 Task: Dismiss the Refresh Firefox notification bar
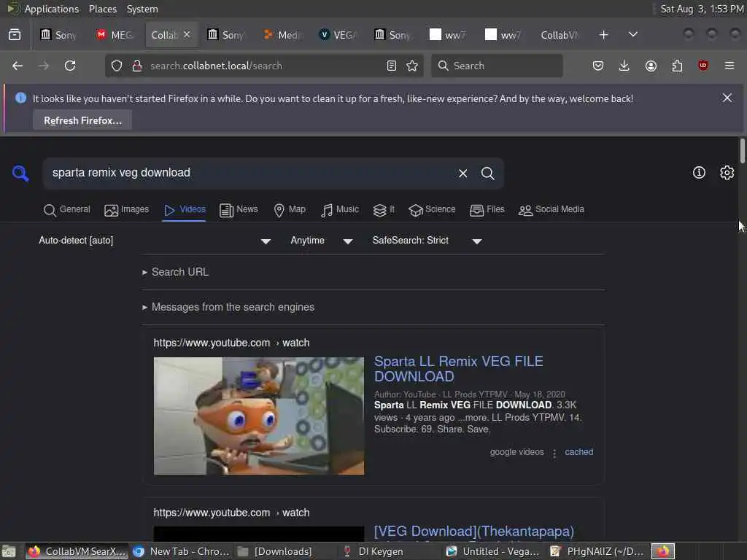point(727,98)
